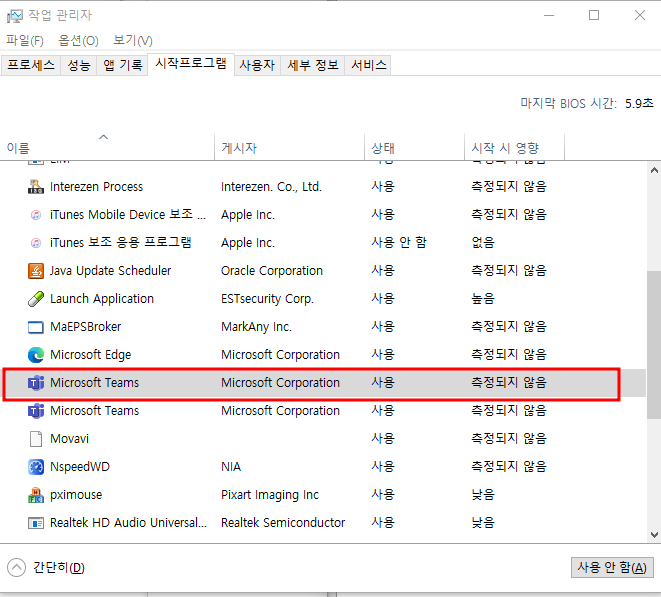Switch to the 프로세스 tab
The height and width of the screenshot is (597, 661).
[x=31, y=65]
